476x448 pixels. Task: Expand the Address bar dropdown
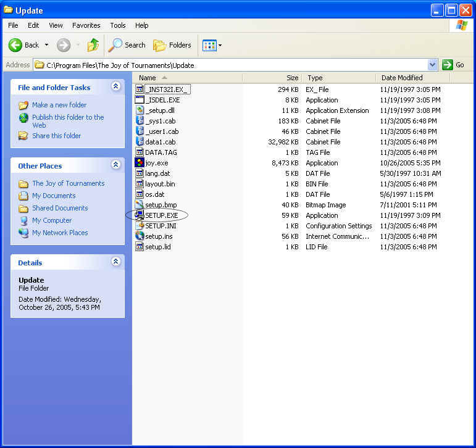(432, 65)
